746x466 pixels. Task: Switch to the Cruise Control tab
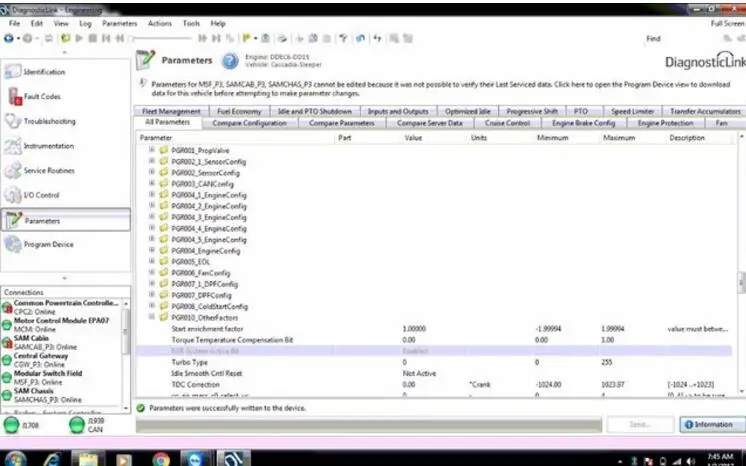tap(507, 123)
